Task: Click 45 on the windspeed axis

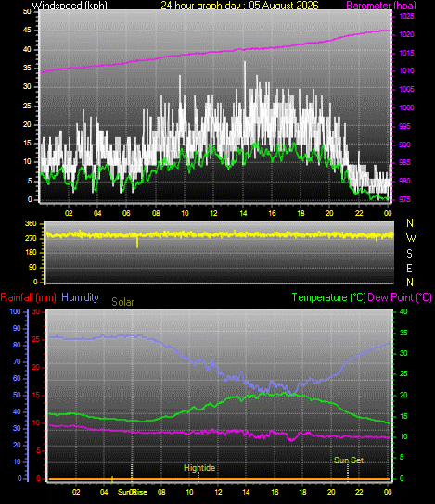Action: click(x=27, y=31)
